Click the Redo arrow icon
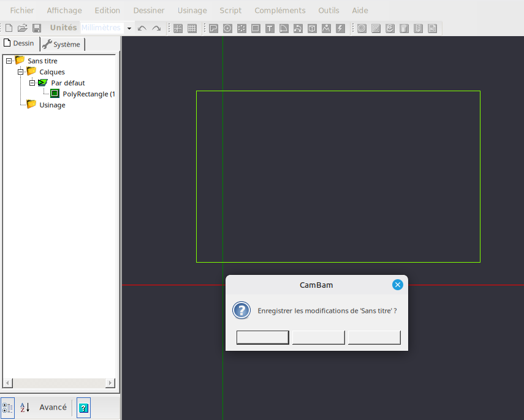 pos(156,28)
